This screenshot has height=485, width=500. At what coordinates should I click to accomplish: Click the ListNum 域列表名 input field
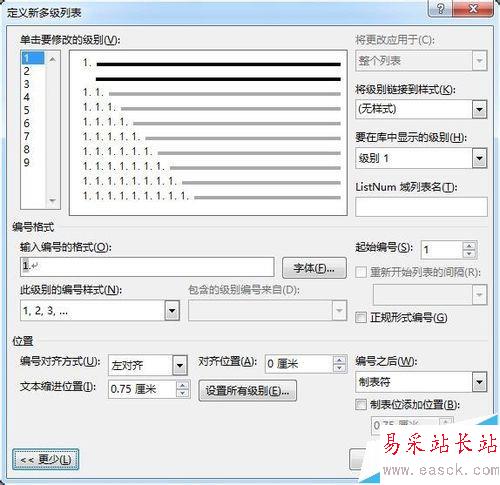421,207
